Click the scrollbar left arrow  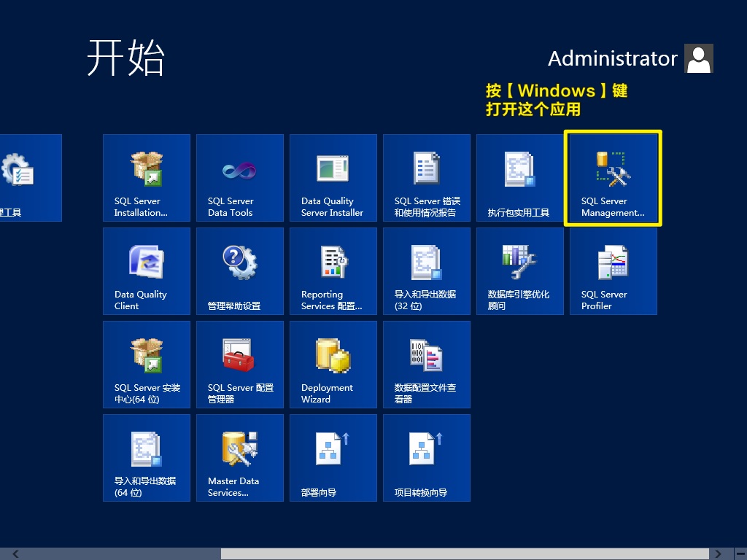[x=15, y=554]
